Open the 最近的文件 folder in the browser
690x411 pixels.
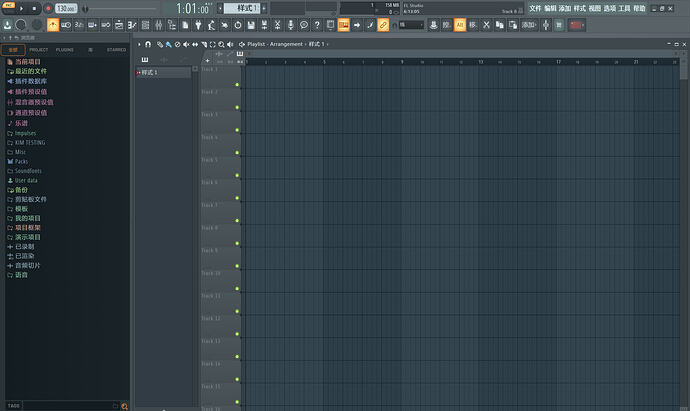31,71
